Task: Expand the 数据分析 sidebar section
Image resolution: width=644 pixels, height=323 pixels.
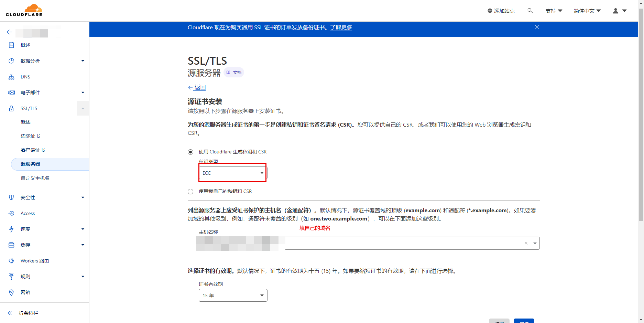Action: pyautogui.click(x=83, y=61)
